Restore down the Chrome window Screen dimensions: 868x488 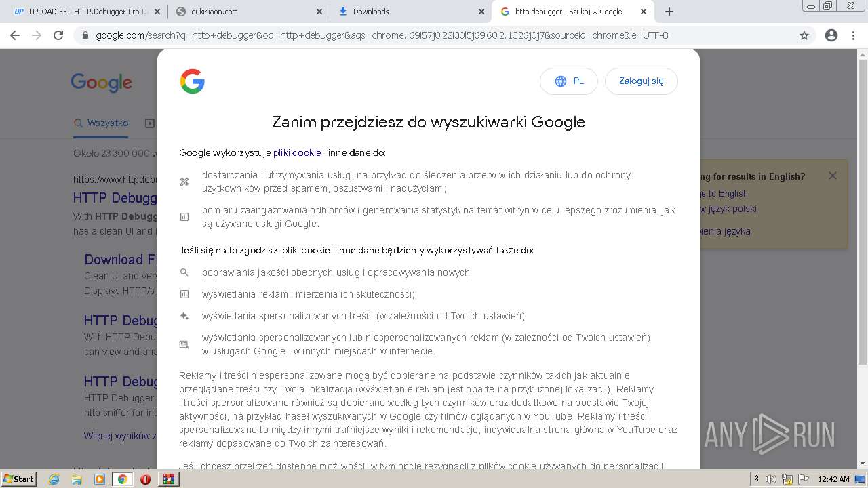tap(827, 6)
